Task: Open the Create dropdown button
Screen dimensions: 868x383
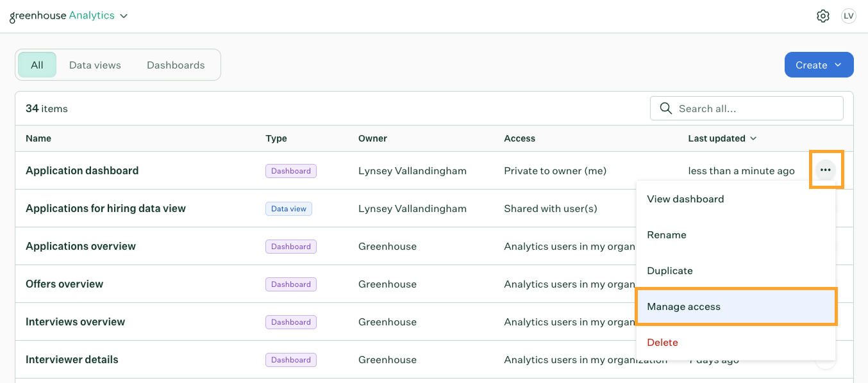Action: coord(819,65)
